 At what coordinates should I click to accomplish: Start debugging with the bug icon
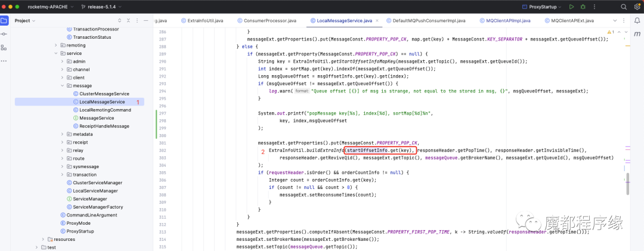click(x=583, y=7)
